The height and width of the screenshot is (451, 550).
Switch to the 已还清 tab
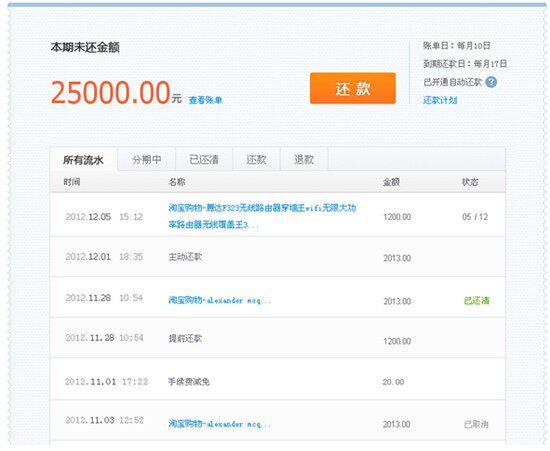click(204, 160)
